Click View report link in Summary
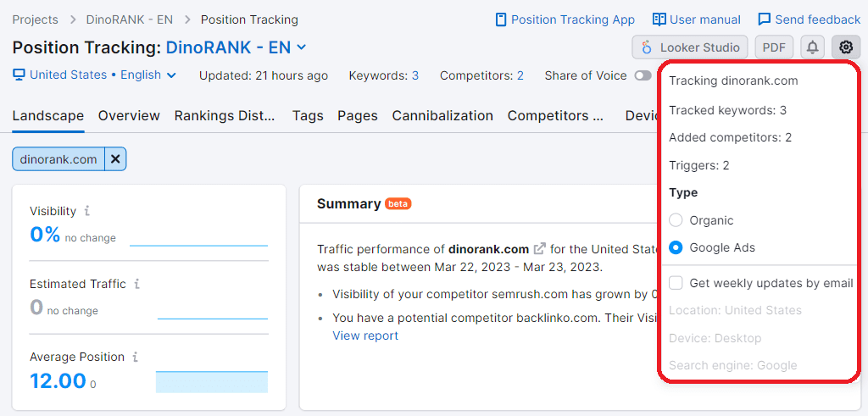 coord(365,336)
